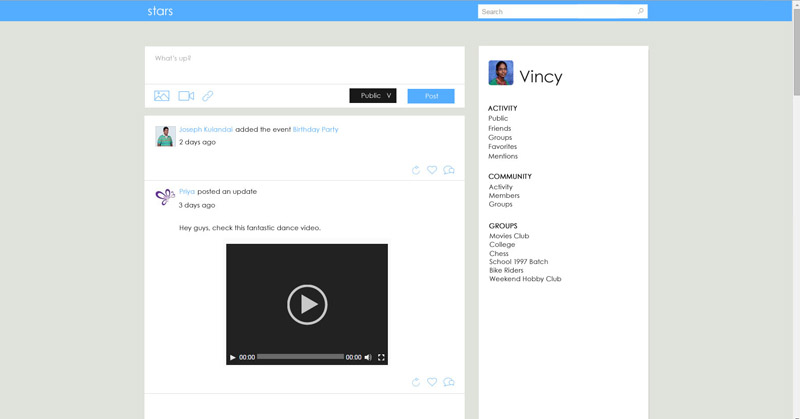Click the Post button
Viewport: 800px width, 419px height.
(x=431, y=96)
